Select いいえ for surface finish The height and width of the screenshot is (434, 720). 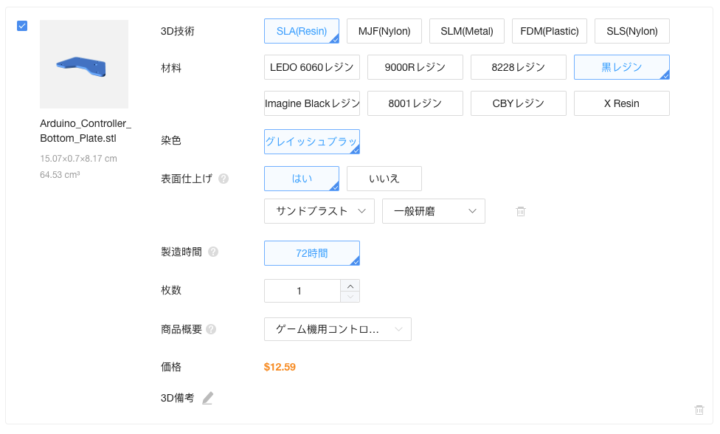tap(384, 179)
